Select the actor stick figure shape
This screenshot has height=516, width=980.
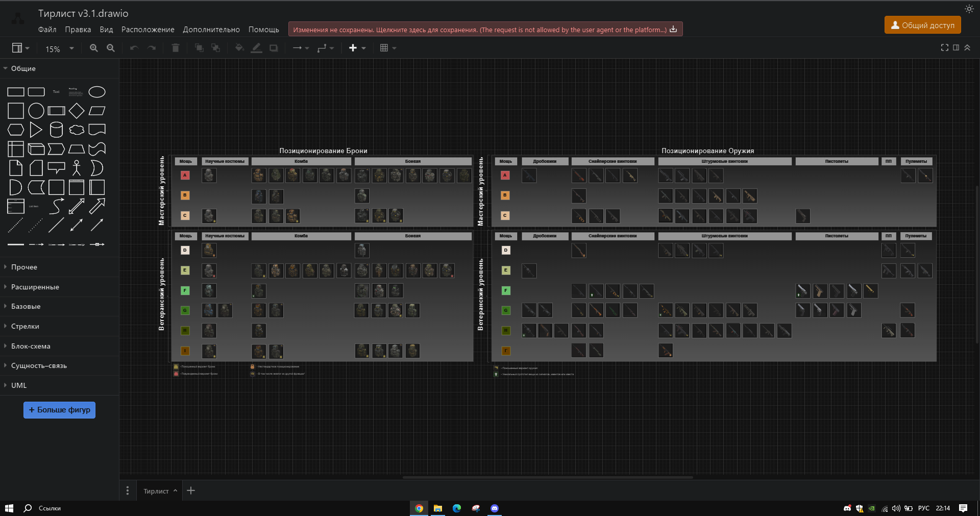[x=77, y=168]
